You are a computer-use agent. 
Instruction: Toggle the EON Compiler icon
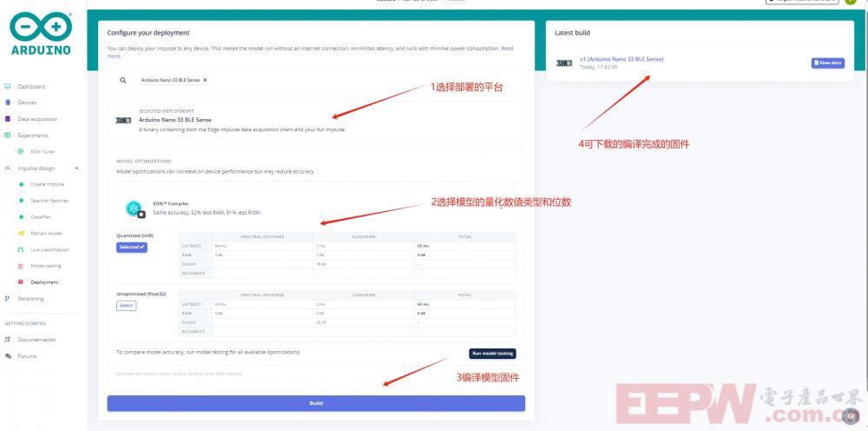tap(135, 209)
